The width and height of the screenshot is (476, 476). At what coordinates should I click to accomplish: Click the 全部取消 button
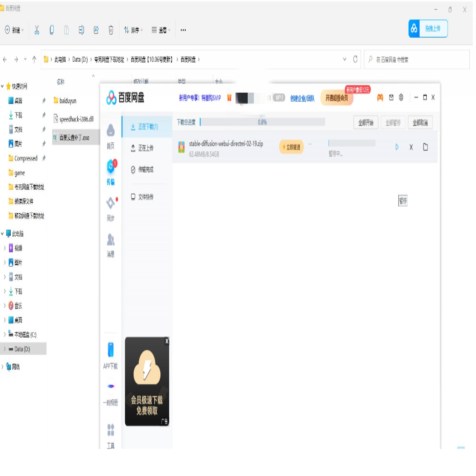(420, 123)
